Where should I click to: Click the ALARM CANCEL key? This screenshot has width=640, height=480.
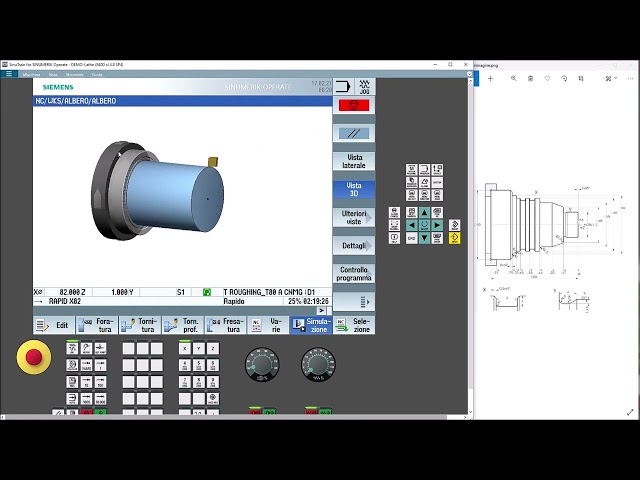pos(394,212)
